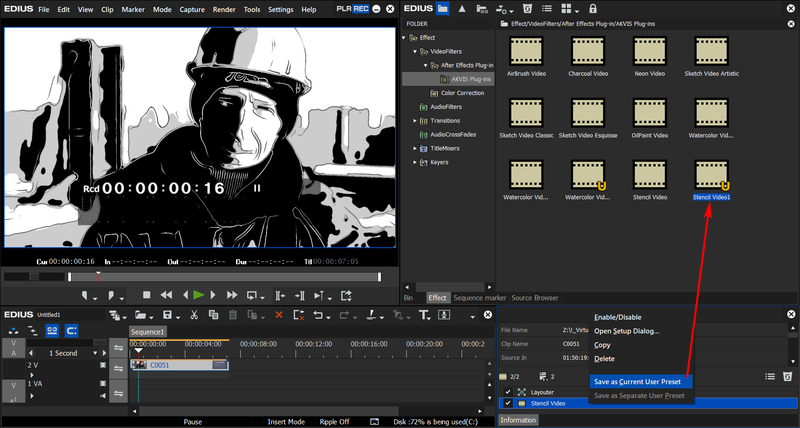This screenshot has height=428, width=800.
Task: Switch to the Sequence marker tab
Action: coord(480,298)
